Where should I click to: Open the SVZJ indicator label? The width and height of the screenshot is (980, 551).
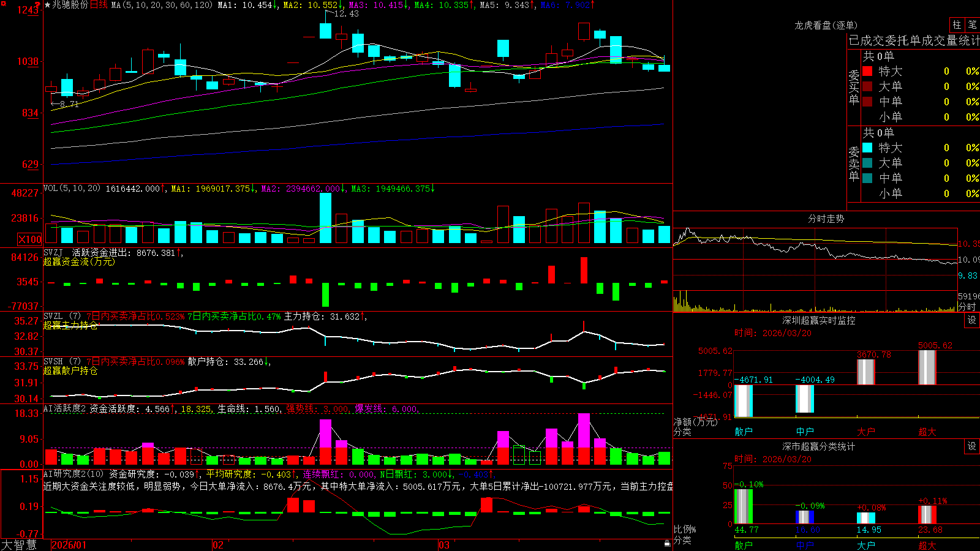tap(53, 252)
